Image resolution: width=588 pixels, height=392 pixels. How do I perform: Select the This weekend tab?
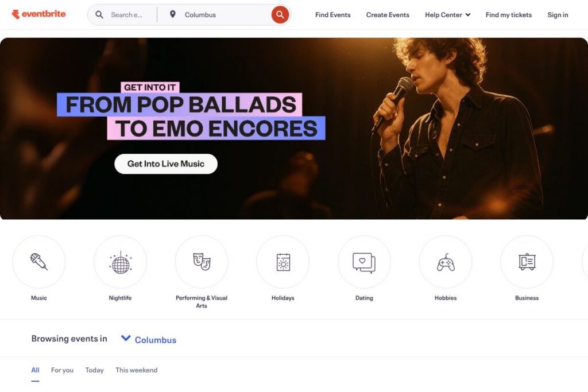click(x=137, y=370)
